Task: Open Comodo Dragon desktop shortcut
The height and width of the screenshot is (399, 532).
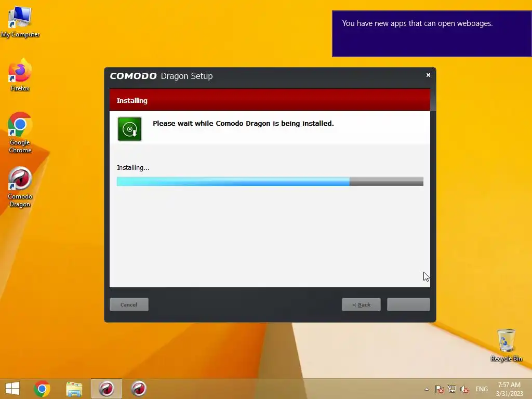Action: point(20,187)
